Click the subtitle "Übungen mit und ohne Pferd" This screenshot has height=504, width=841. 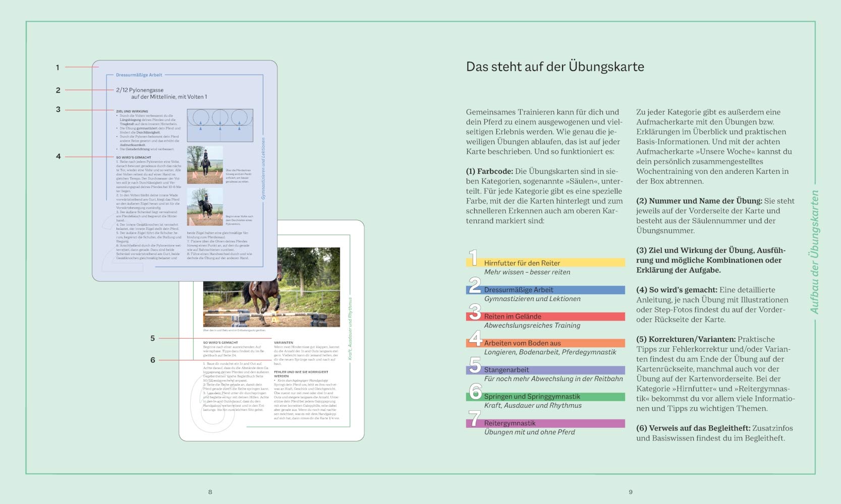click(x=530, y=432)
